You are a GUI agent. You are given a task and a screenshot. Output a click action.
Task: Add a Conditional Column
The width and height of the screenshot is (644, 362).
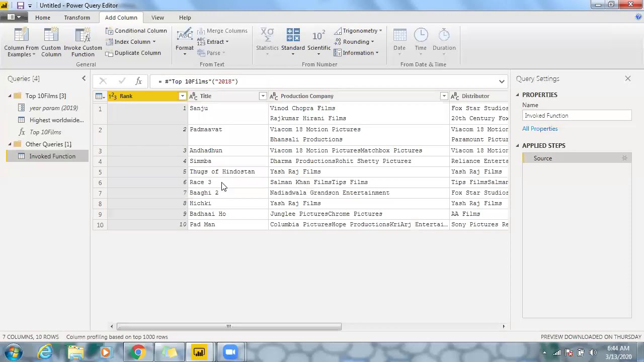136,31
